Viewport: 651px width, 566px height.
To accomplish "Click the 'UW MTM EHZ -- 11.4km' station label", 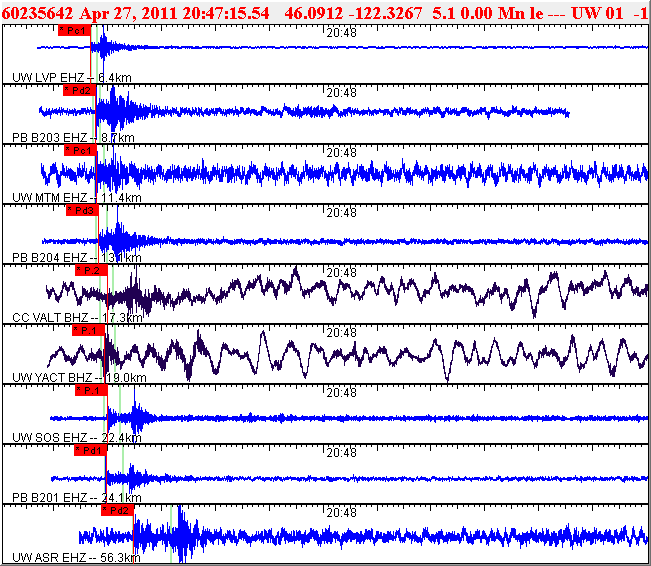I will click(x=77, y=197).
